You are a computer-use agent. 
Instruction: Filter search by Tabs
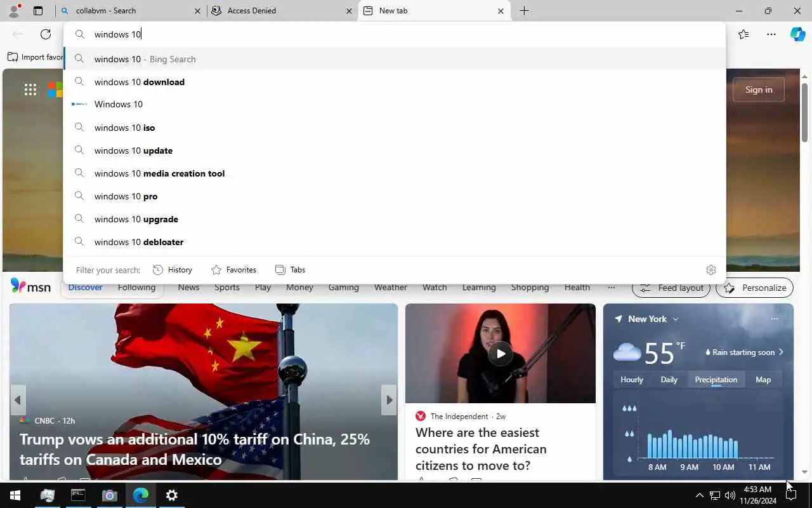click(x=290, y=270)
